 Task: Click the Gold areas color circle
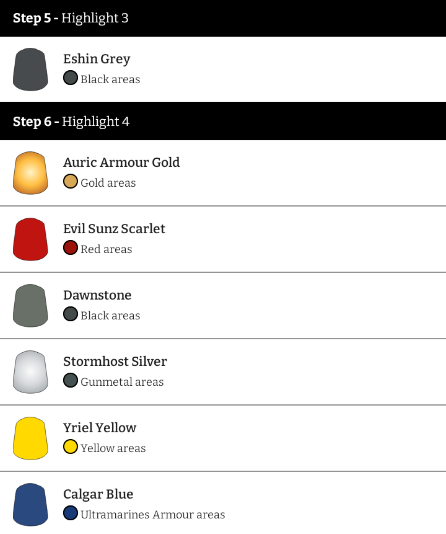70,182
